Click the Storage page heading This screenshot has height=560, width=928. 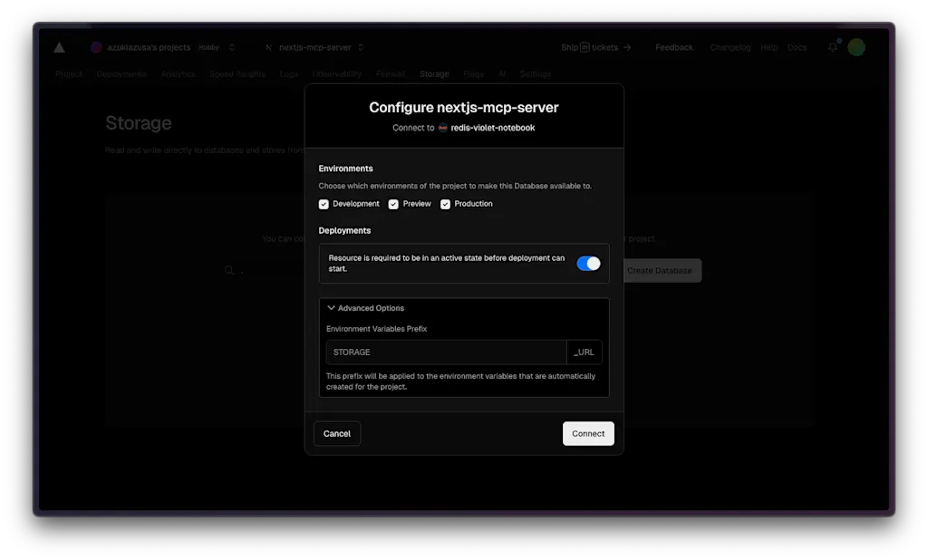click(x=139, y=123)
